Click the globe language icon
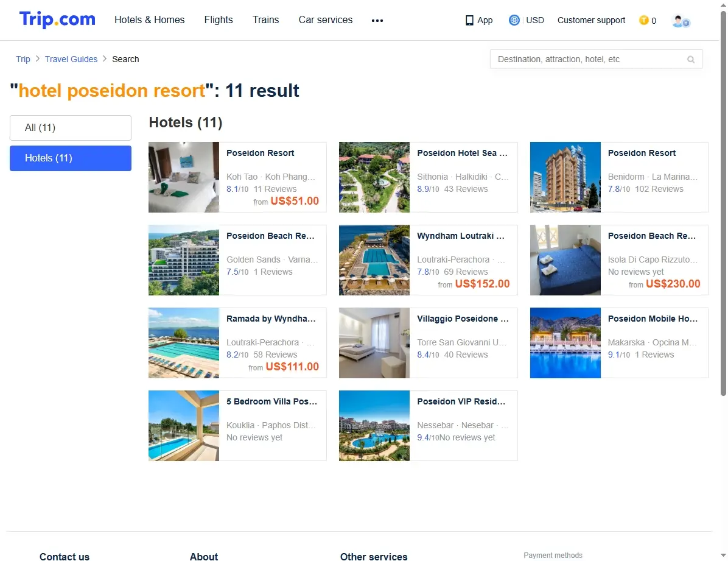This screenshot has width=728, height=561. (x=514, y=20)
